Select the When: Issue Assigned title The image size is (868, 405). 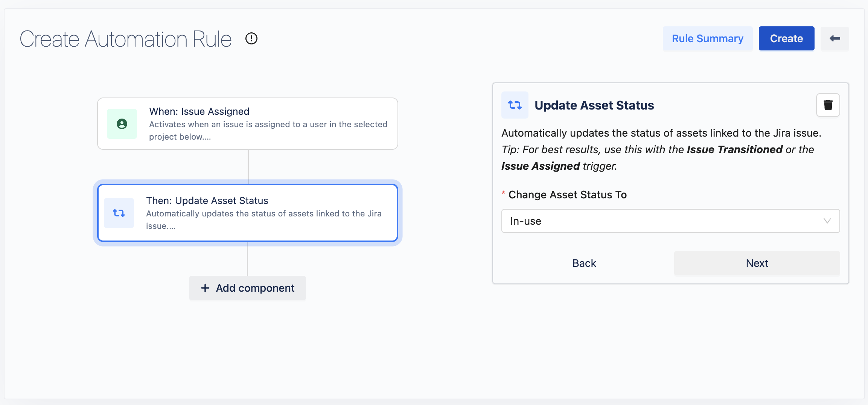click(199, 111)
